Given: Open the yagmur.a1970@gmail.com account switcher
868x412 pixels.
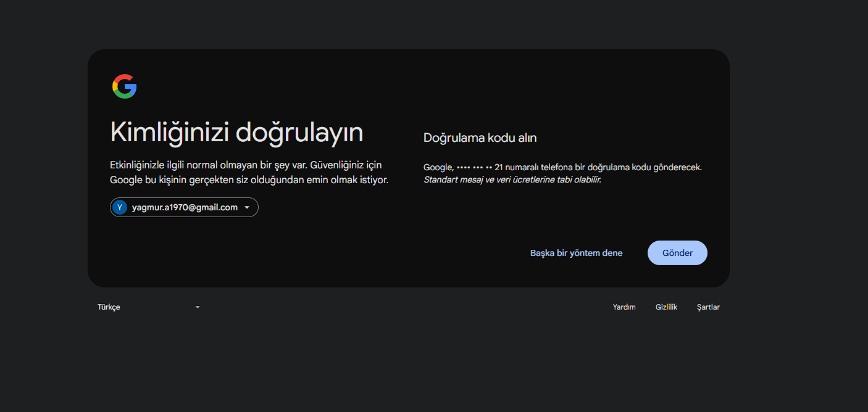Looking at the screenshot, I should coord(184,207).
